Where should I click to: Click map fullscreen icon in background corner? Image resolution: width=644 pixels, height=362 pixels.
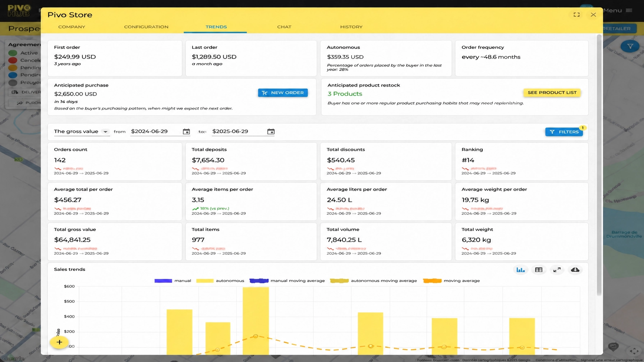click(634, 351)
